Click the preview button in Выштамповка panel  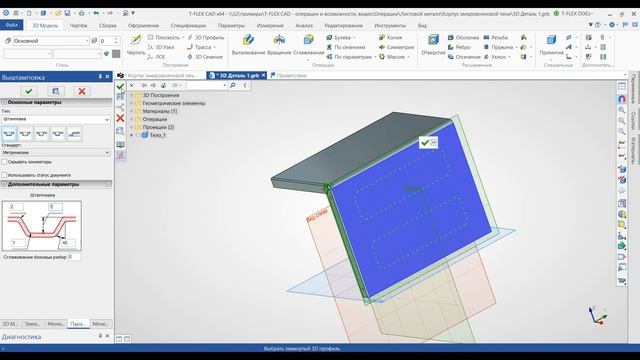click(x=56, y=91)
